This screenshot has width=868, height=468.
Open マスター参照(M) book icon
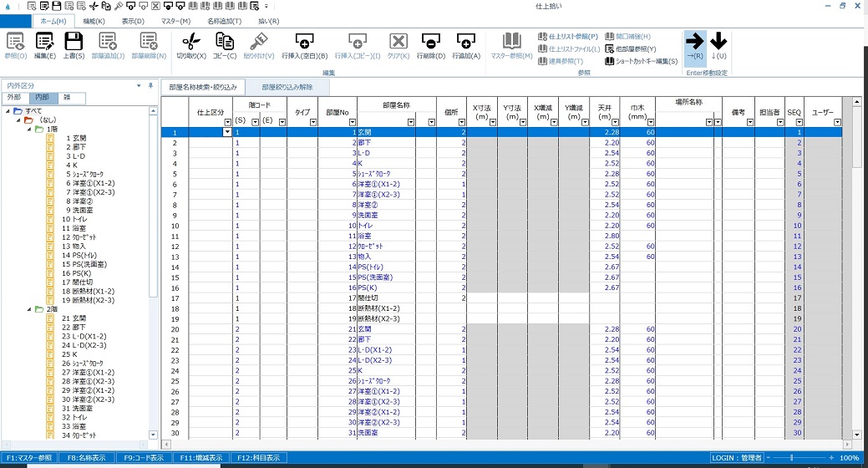coord(511,45)
